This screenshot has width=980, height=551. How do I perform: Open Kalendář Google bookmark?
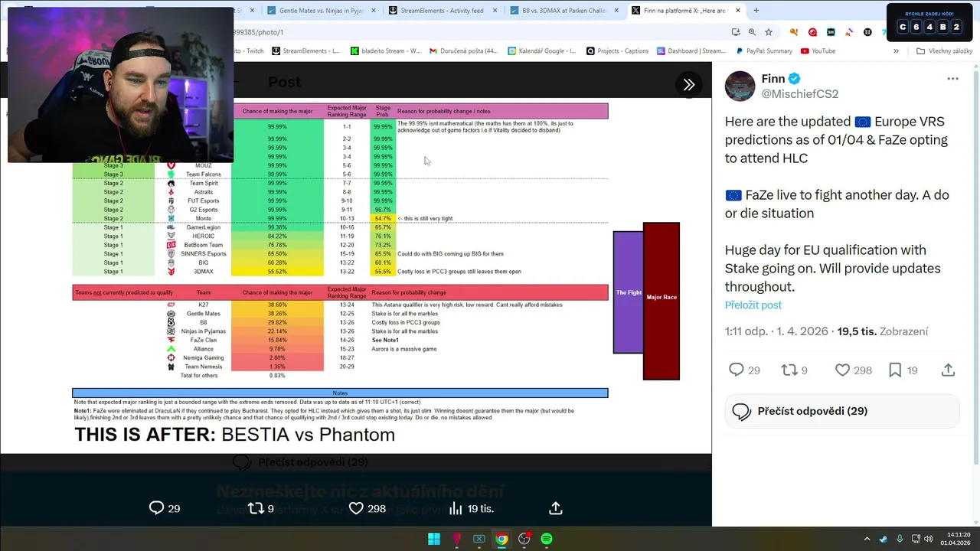[543, 51]
